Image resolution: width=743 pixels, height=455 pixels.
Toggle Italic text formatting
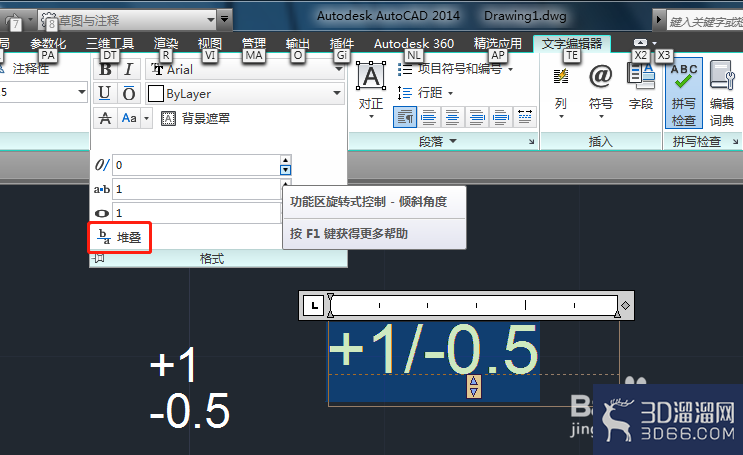(x=128, y=70)
